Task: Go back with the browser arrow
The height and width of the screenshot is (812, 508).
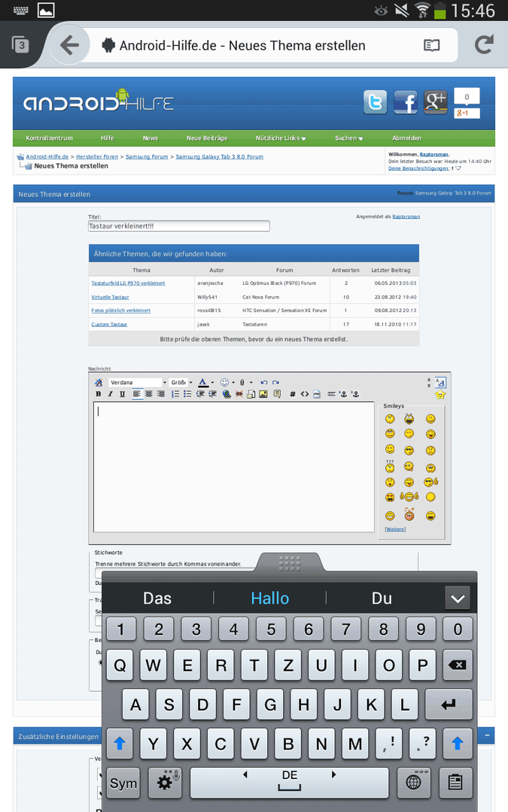Action: pos(69,45)
